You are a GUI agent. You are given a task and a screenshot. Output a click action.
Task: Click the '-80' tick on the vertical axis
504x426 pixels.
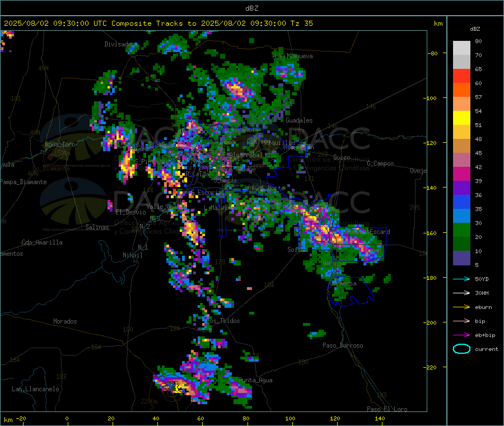433,53
